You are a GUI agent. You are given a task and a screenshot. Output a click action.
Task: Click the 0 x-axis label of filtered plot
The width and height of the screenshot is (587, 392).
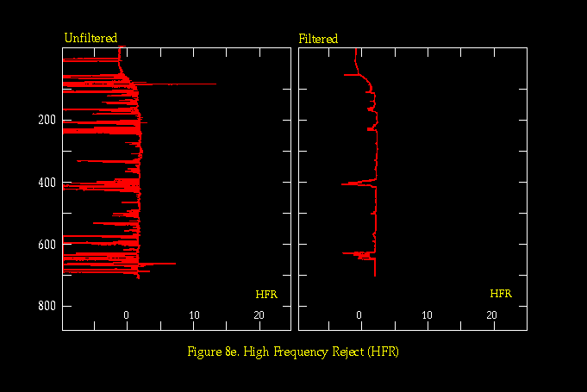(x=359, y=315)
